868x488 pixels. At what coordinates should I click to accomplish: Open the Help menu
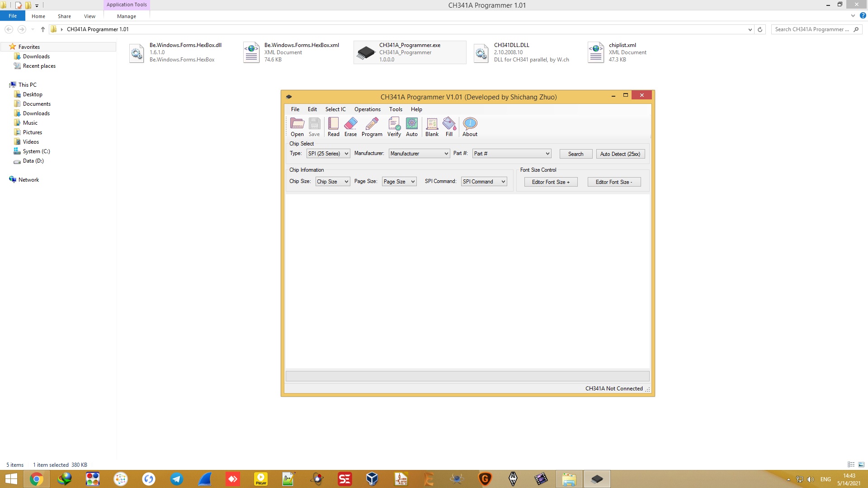pyautogui.click(x=416, y=109)
